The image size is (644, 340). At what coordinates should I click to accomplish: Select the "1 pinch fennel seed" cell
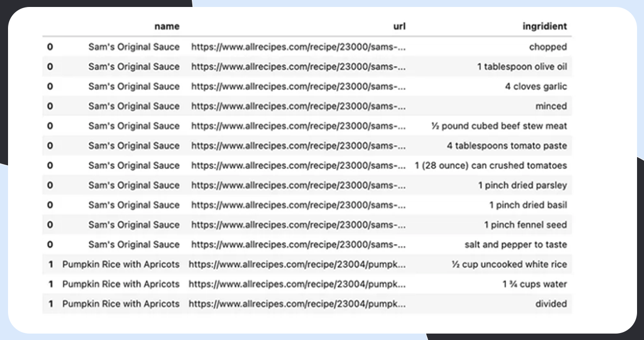[525, 225]
